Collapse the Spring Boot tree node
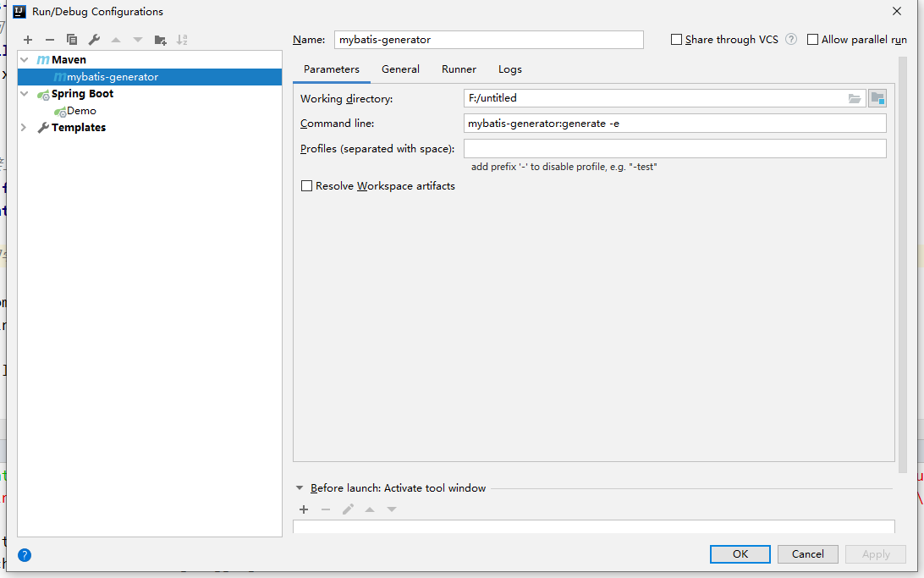The width and height of the screenshot is (924, 578). [x=25, y=94]
